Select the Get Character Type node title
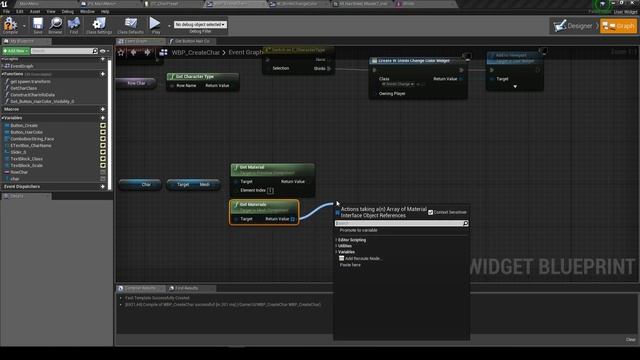Image resolution: width=640 pixels, height=360 pixels. pyautogui.click(x=195, y=76)
